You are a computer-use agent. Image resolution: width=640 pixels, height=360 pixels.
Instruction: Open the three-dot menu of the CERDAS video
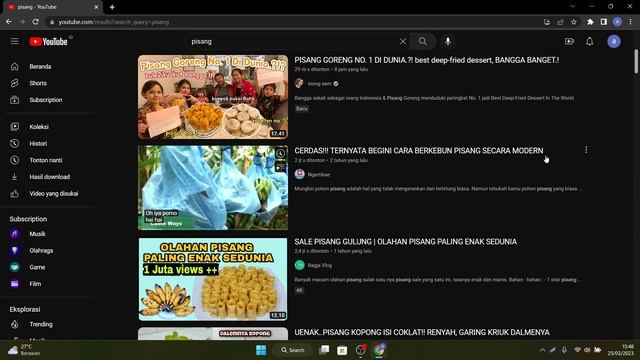(586, 150)
